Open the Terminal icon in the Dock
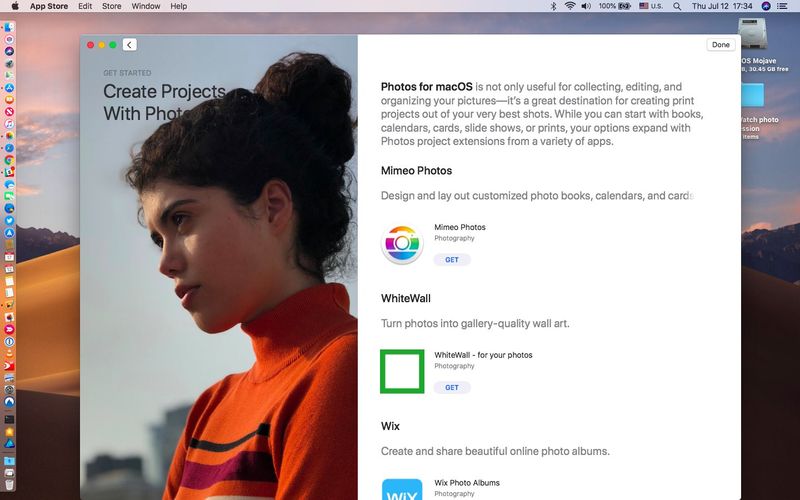Image resolution: width=800 pixels, height=500 pixels. click(9, 419)
